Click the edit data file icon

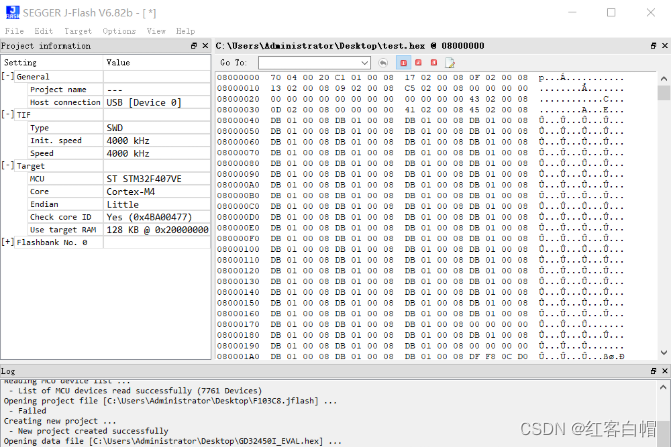coord(450,63)
